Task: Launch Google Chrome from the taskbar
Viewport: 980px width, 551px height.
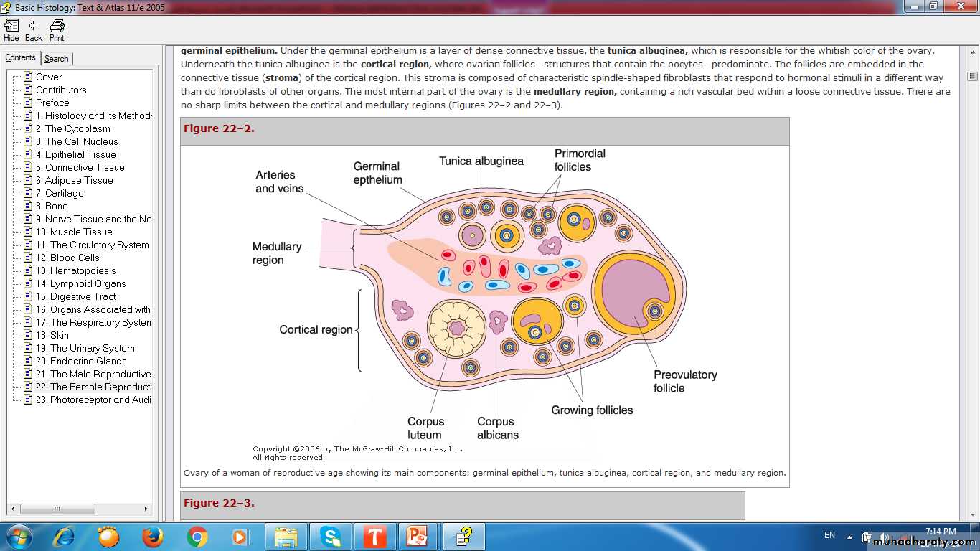Action: coord(197,537)
